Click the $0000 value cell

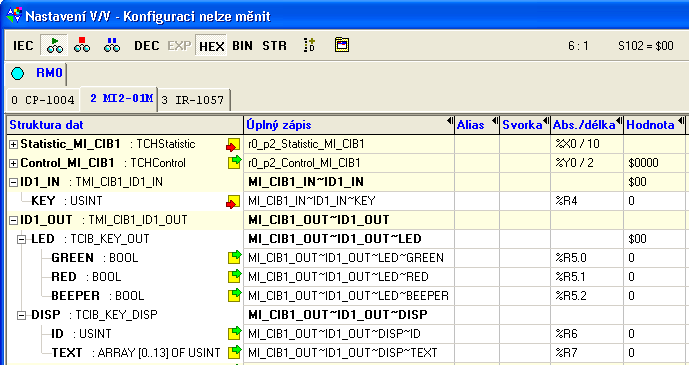655,163
